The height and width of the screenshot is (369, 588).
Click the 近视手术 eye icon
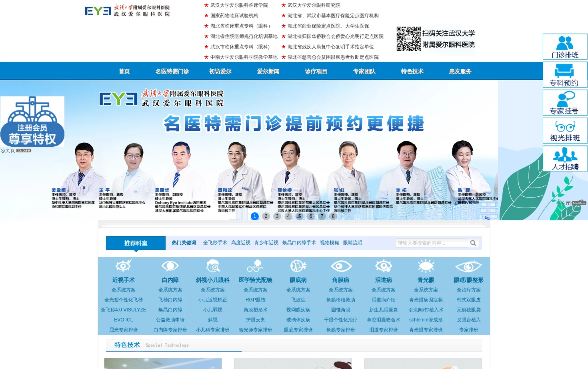click(x=123, y=266)
